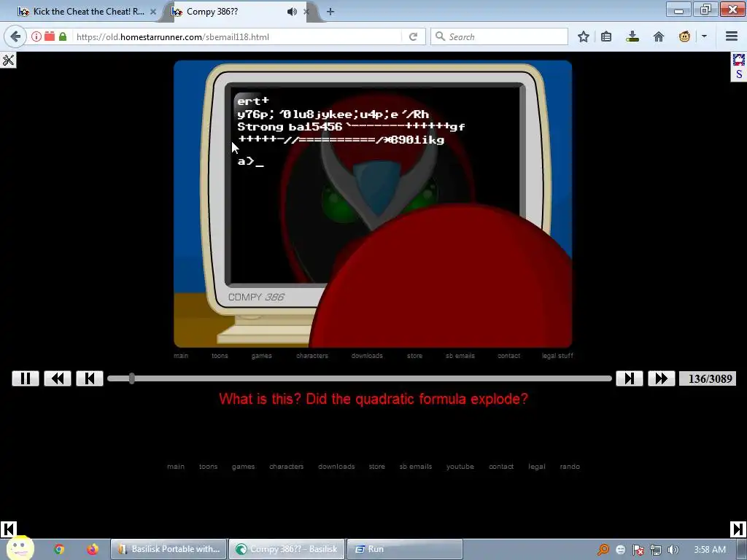Step forward one frame
747x560 pixels.
tap(630, 378)
